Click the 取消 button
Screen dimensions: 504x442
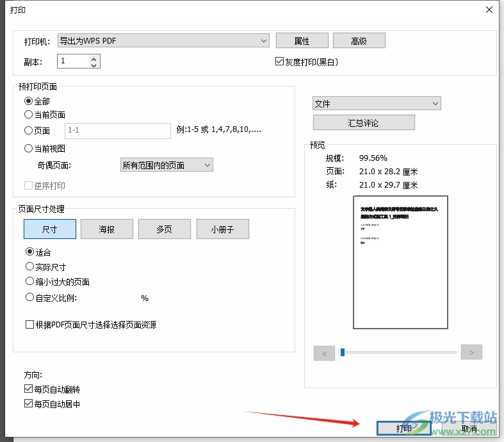point(469,428)
